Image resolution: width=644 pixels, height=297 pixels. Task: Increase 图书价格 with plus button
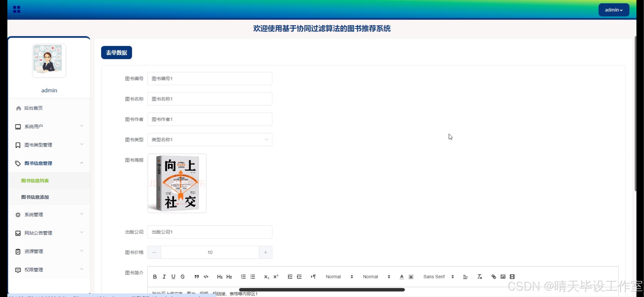[x=265, y=252]
